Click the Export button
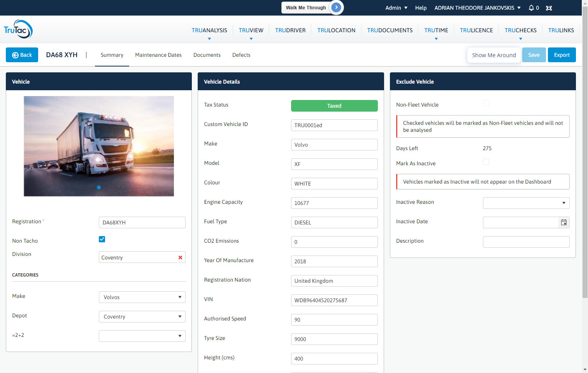 pyautogui.click(x=562, y=55)
